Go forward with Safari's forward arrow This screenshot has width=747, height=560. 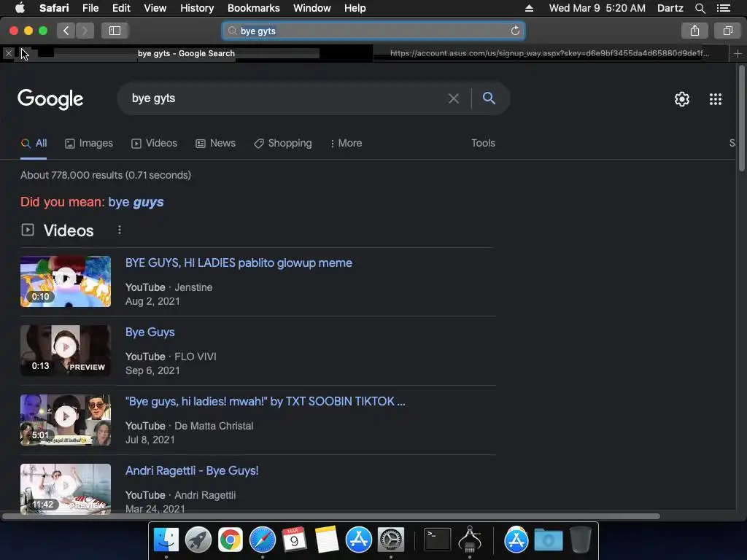tap(85, 31)
